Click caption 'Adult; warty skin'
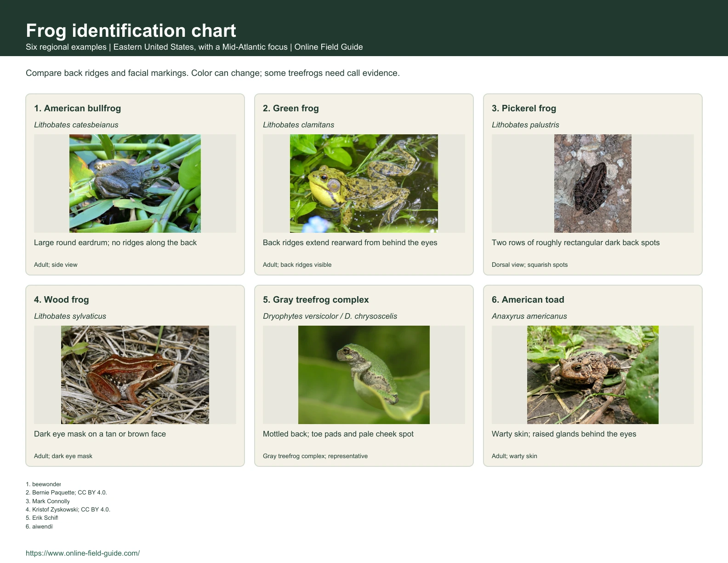 click(515, 456)
